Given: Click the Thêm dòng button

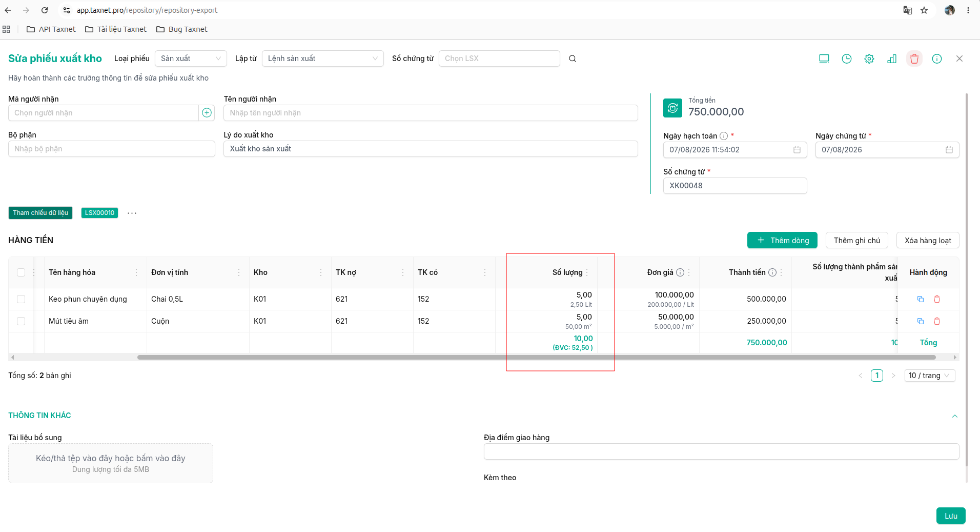Looking at the screenshot, I should (782, 240).
